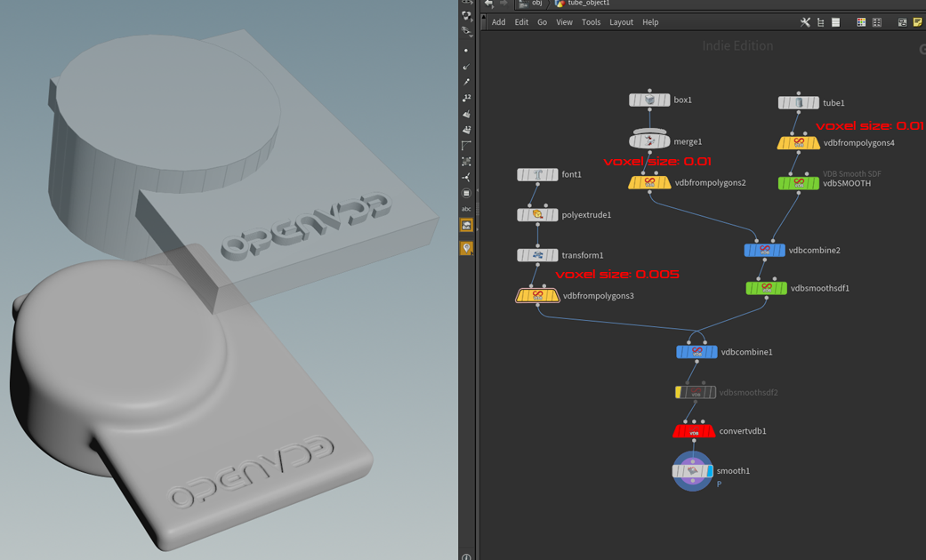Click the vdbsmoothsdf1 node label
The height and width of the screenshot is (560, 926).
(819, 289)
